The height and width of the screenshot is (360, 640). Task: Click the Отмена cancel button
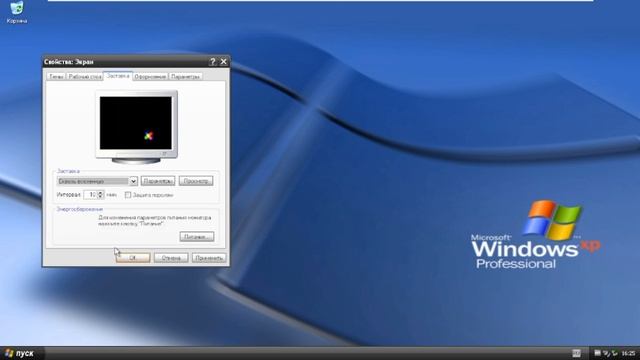coord(171,258)
